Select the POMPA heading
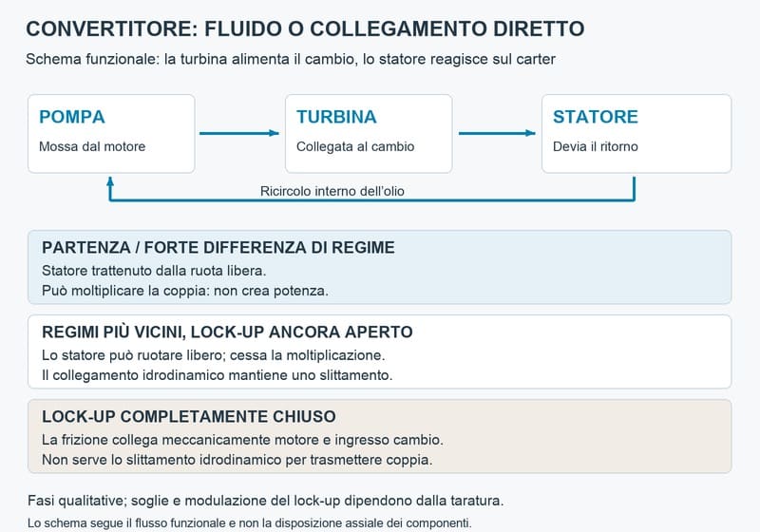760x532 pixels. pos(72,117)
